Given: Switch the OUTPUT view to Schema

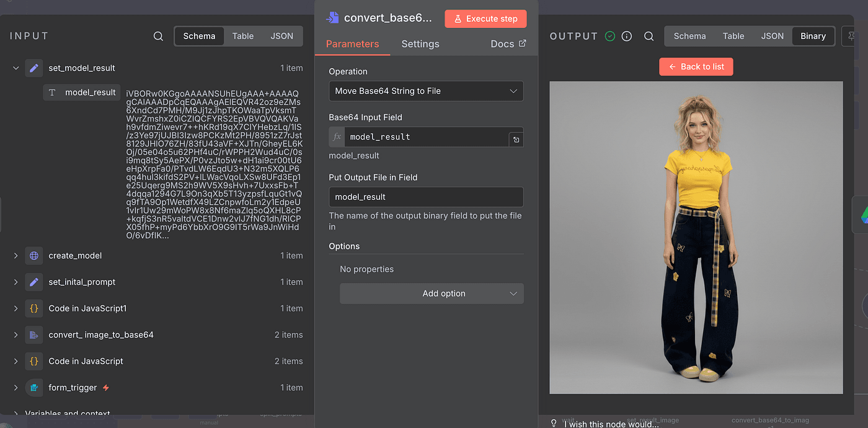Looking at the screenshot, I should point(689,36).
